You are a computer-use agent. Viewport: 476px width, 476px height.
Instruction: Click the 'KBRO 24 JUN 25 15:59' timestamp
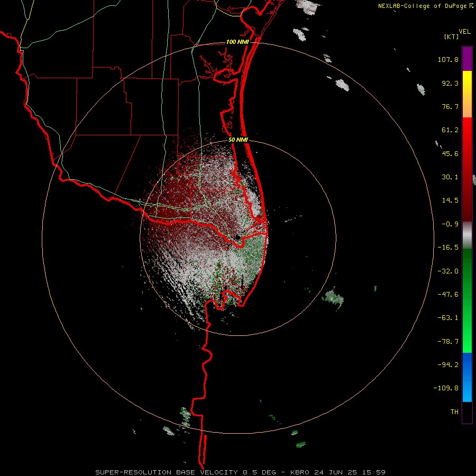pyautogui.click(x=338, y=472)
